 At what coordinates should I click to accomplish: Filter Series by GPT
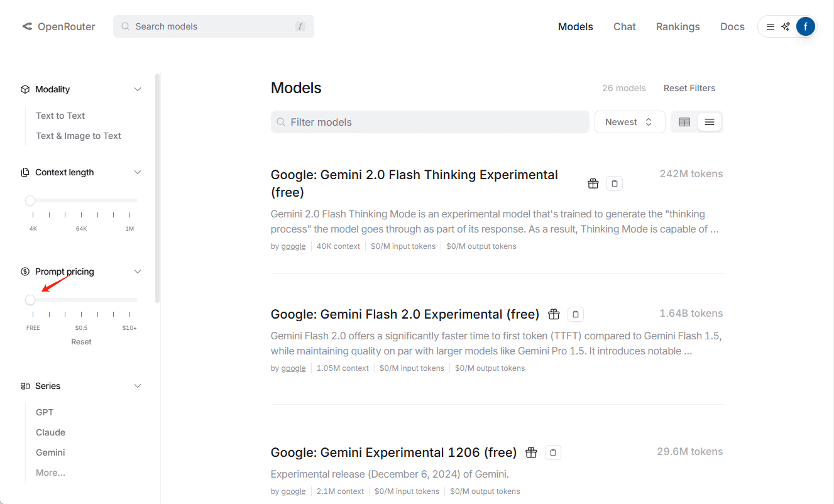click(x=45, y=412)
